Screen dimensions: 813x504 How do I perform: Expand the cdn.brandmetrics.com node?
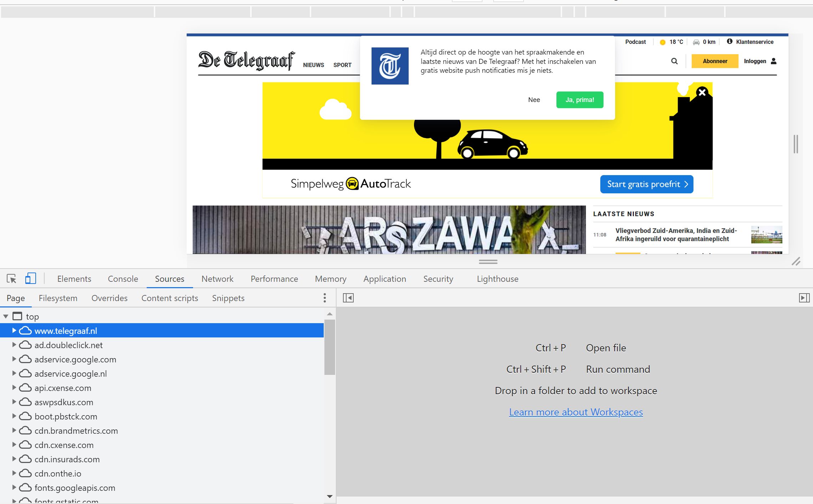14,431
